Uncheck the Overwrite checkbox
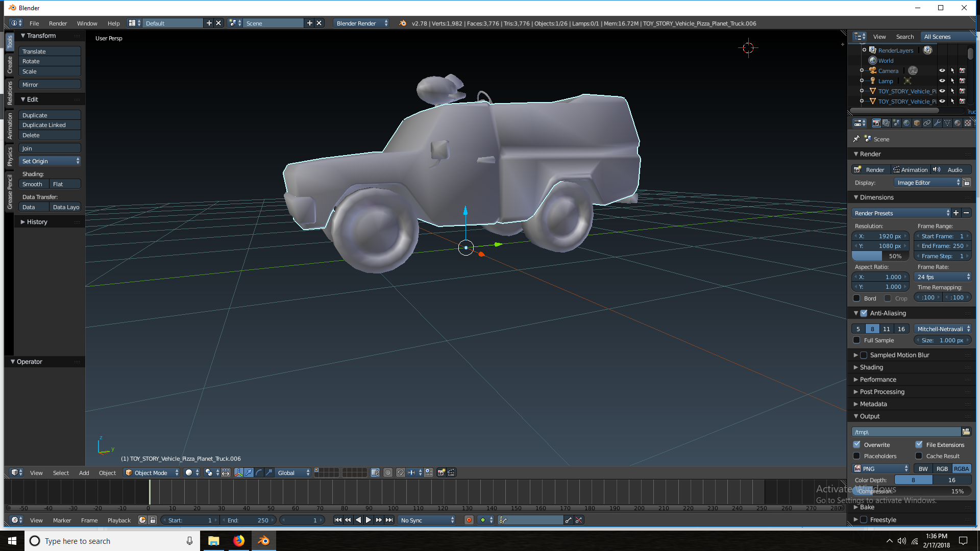This screenshot has width=980, height=551. coord(857,444)
